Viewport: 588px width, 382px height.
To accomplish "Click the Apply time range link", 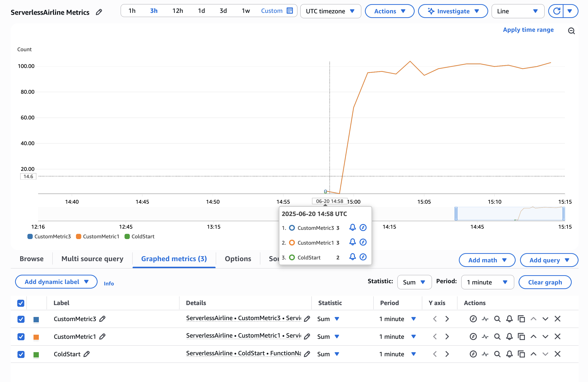I will coord(528,30).
